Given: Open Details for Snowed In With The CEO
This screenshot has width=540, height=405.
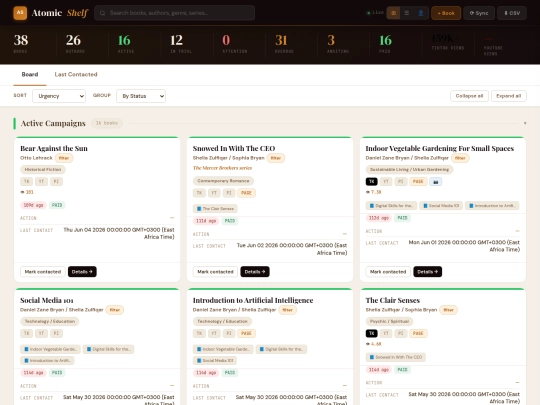Looking at the screenshot, I should [x=255, y=272].
